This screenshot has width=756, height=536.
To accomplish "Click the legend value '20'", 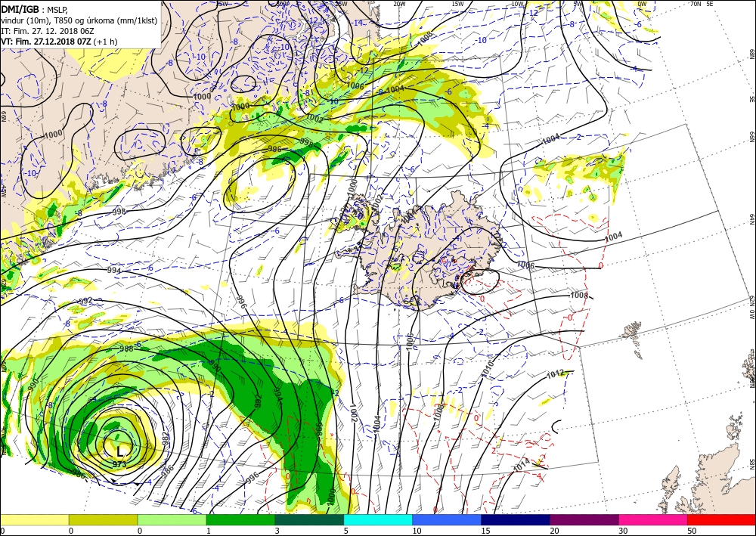I will [x=554, y=531].
